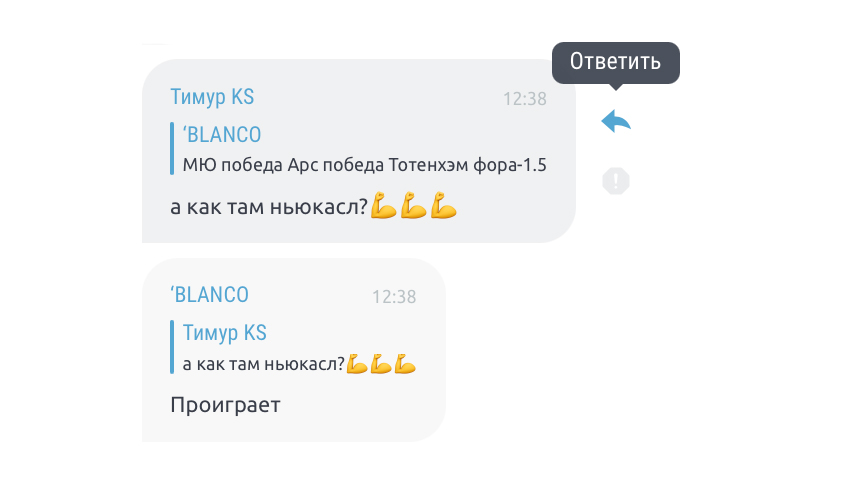Open the 'BLANCO profile from the second message header
860x480 pixels.
click(210, 295)
